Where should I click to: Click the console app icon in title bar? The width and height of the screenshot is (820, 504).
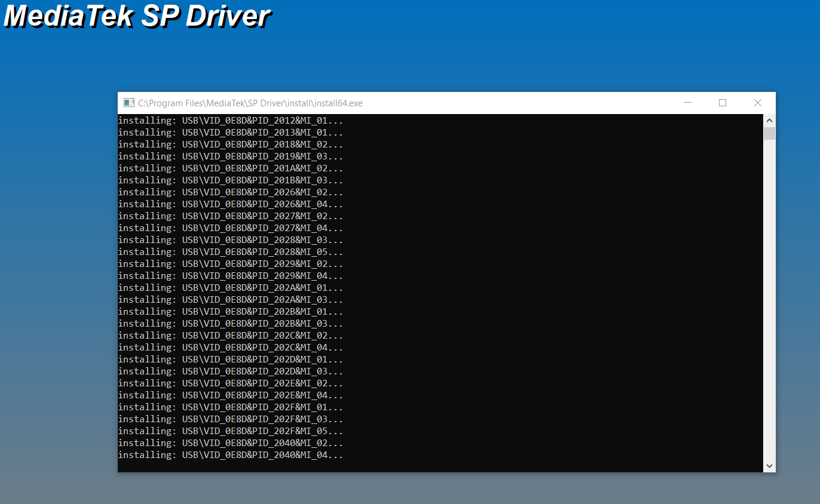pos(128,103)
